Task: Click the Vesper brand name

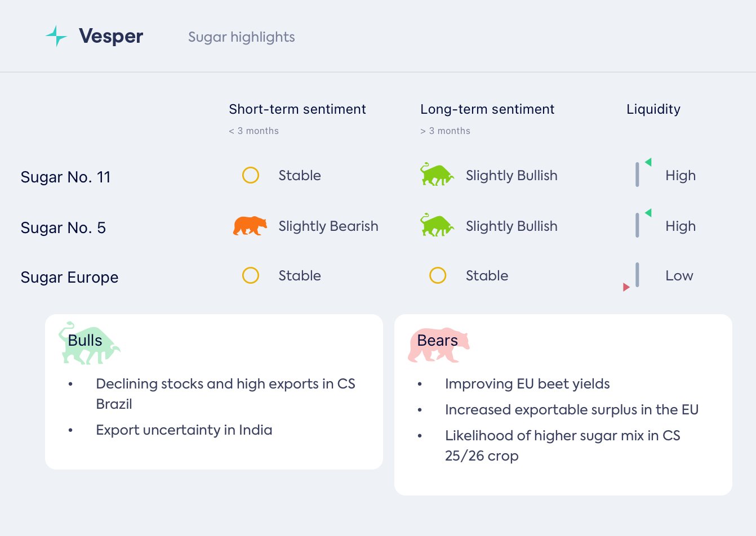Action: tap(111, 37)
